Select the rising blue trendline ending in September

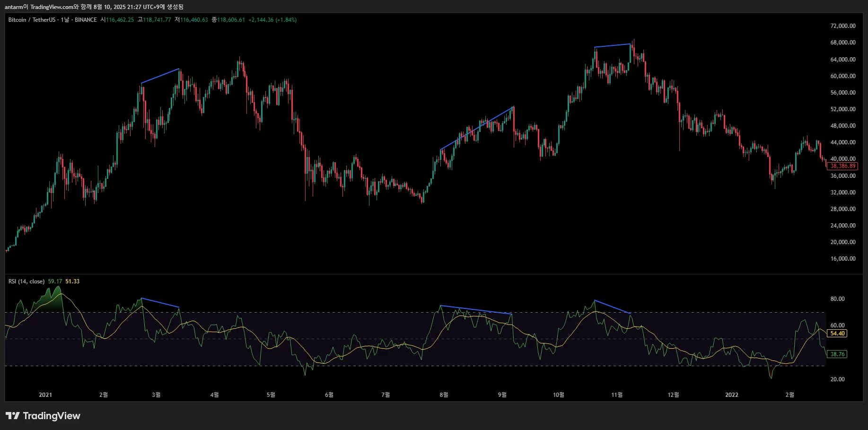477,128
